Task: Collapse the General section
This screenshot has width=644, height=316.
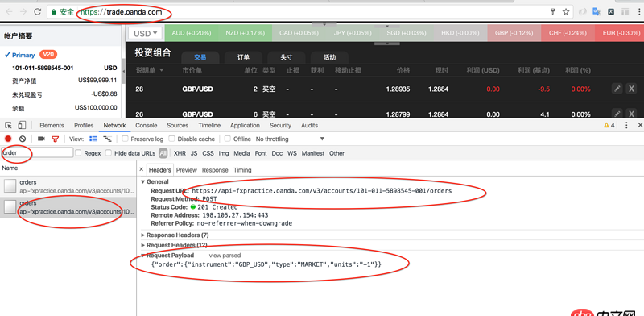Action: coord(143,181)
